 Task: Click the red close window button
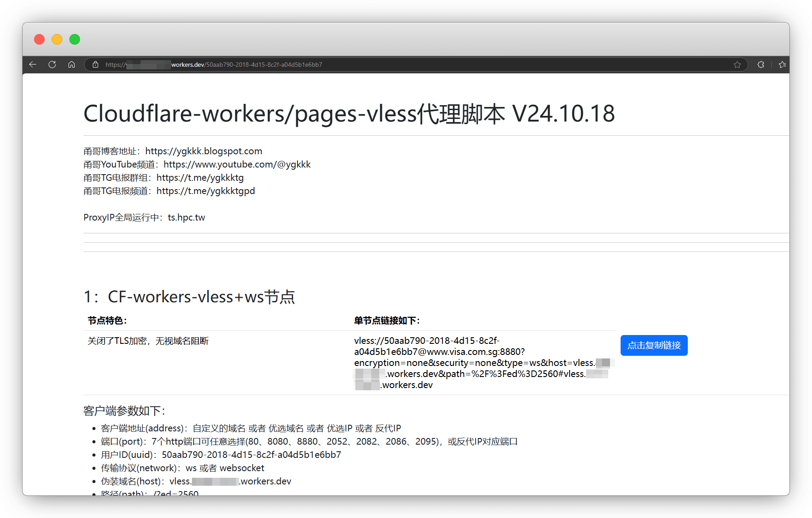[39, 39]
